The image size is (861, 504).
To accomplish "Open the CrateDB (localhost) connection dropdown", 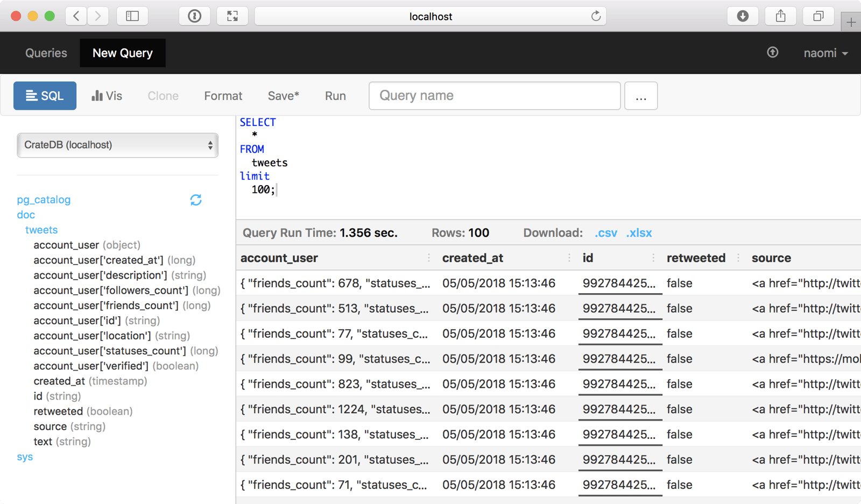I will 117,145.
